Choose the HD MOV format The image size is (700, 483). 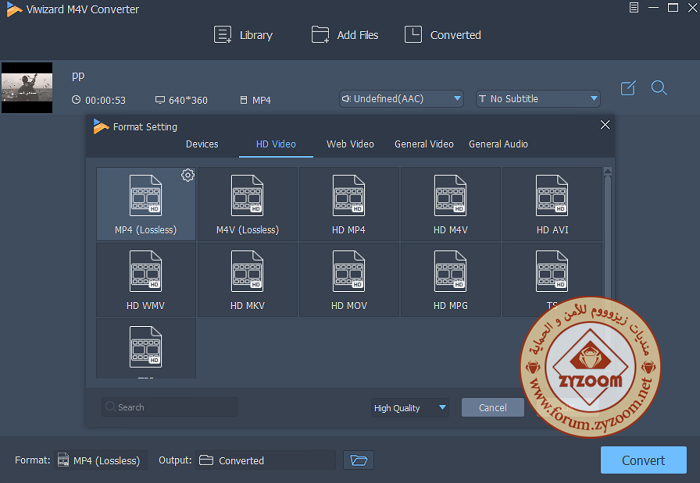coord(349,280)
